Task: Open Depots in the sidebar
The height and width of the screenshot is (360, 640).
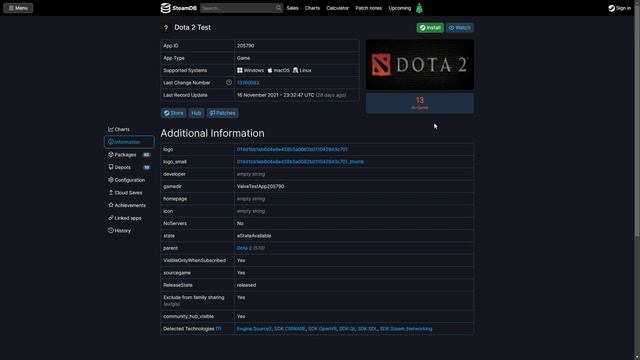Action: pyautogui.click(x=129, y=167)
